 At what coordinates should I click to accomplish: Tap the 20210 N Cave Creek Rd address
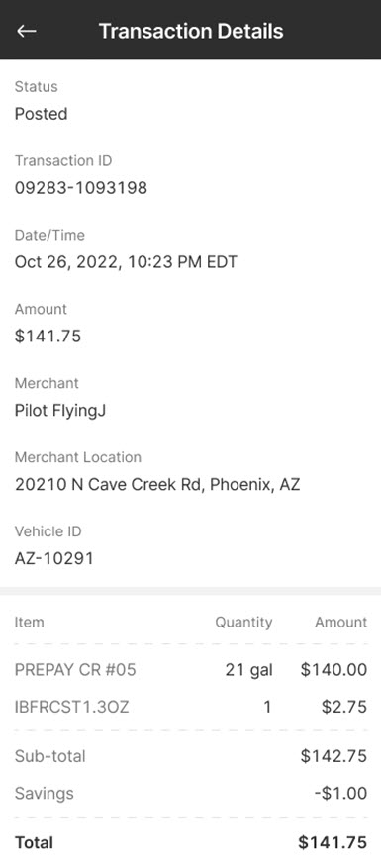pyautogui.click(x=157, y=485)
